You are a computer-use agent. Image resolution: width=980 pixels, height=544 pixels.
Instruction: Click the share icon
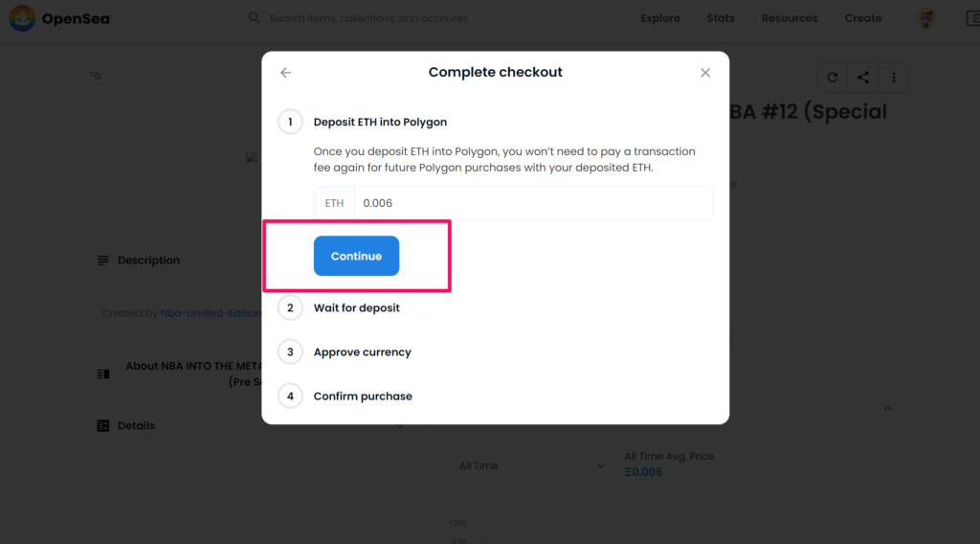pyautogui.click(x=863, y=78)
